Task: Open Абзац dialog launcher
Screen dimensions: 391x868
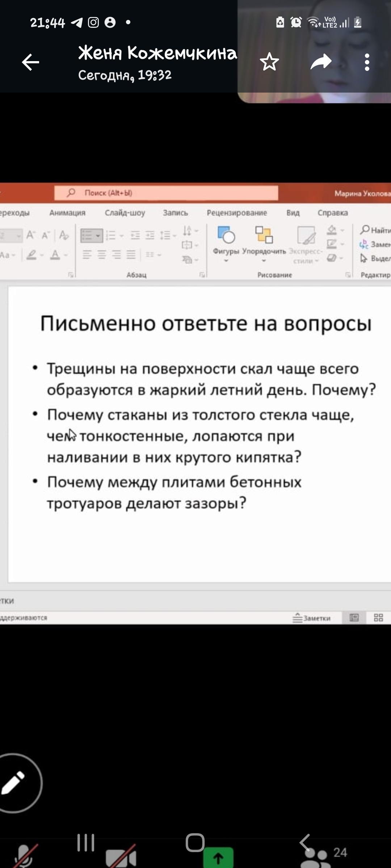Action: 202,275
